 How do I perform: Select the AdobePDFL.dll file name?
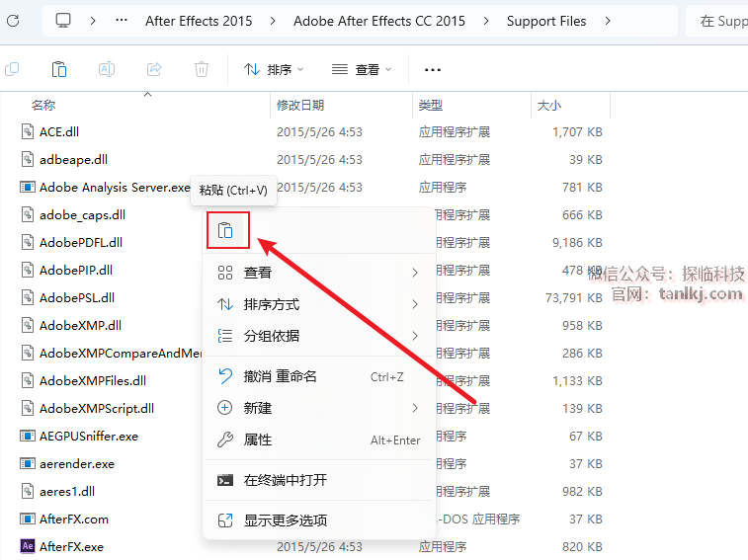point(81,242)
